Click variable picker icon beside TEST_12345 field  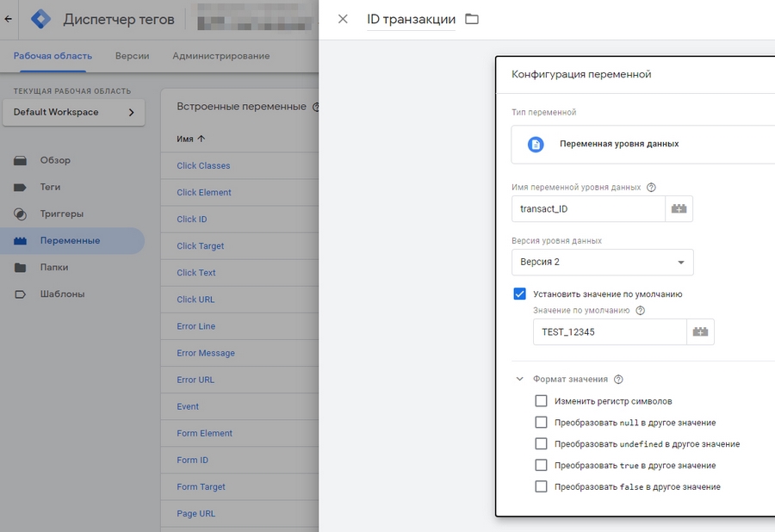click(x=700, y=331)
